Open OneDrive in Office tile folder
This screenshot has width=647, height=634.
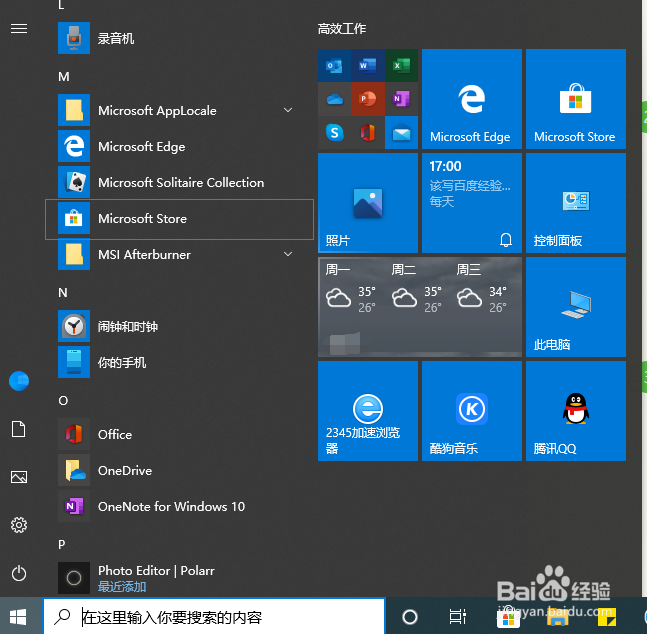click(334, 99)
